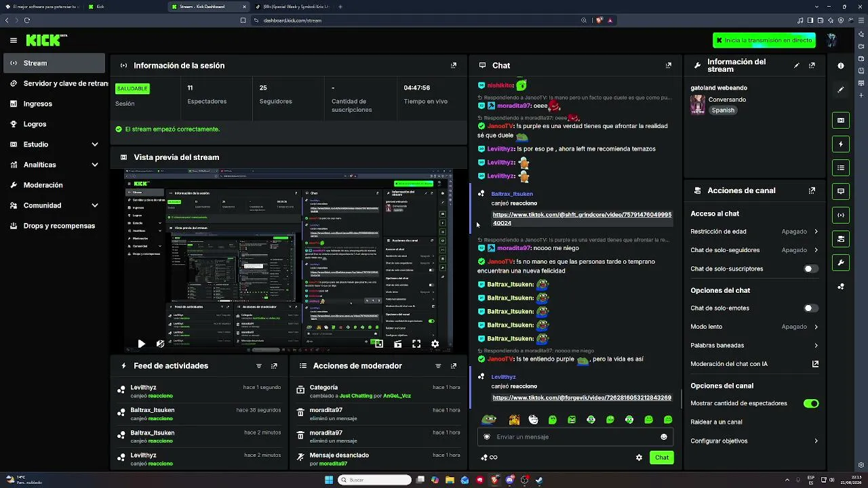Screen dimensions: 868x488
Task: Toggle the activity feed lightning widget in the right rail
Action: [841, 144]
